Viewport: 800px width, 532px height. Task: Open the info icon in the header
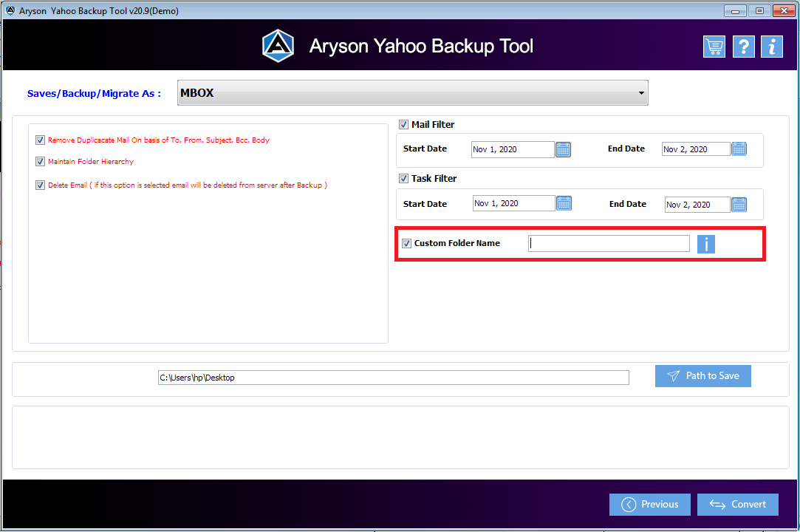point(771,46)
